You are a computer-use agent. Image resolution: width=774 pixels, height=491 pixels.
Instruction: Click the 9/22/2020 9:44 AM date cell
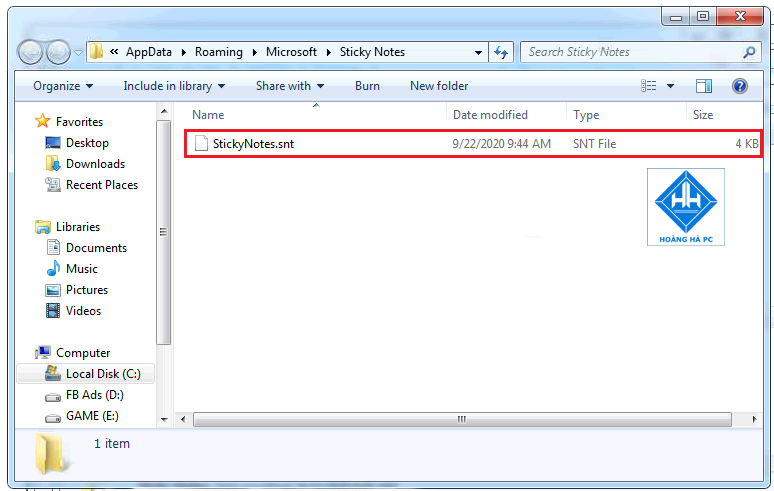tap(502, 144)
